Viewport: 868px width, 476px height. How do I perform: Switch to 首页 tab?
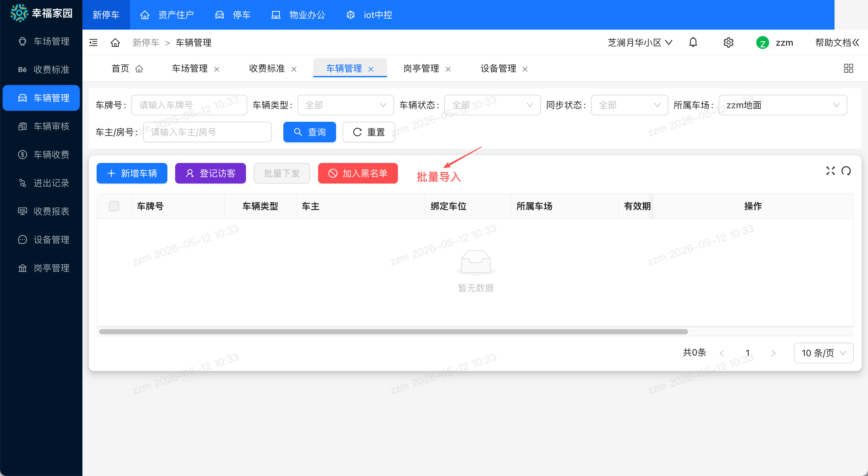tap(127, 68)
